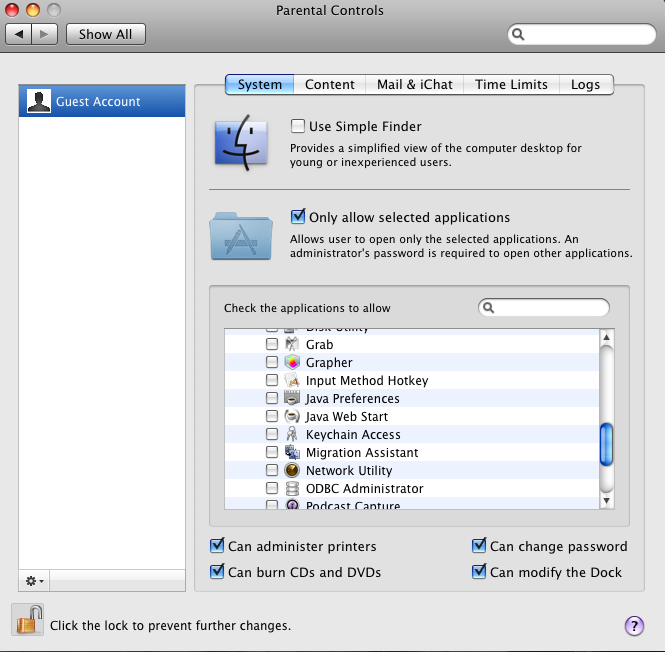Click the Java Web Start label
This screenshot has width=665, height=652.
point(346,417)
